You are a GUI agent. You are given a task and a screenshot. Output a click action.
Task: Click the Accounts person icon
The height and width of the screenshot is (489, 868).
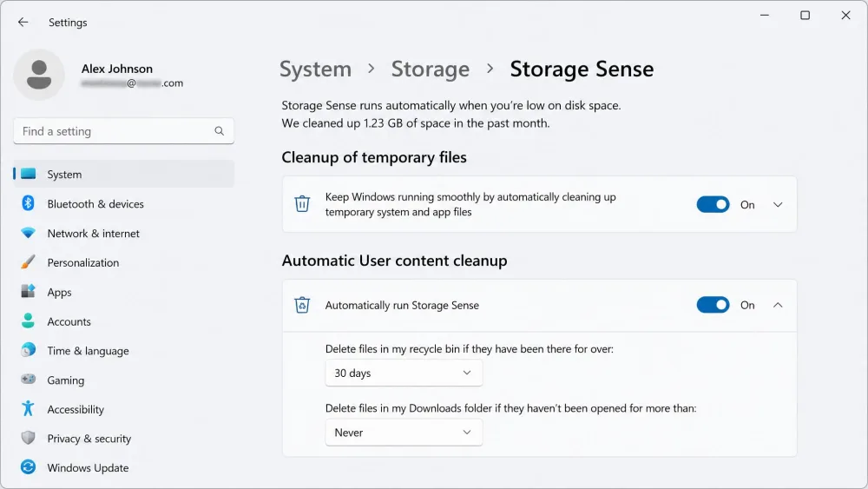tap(29, 320)
